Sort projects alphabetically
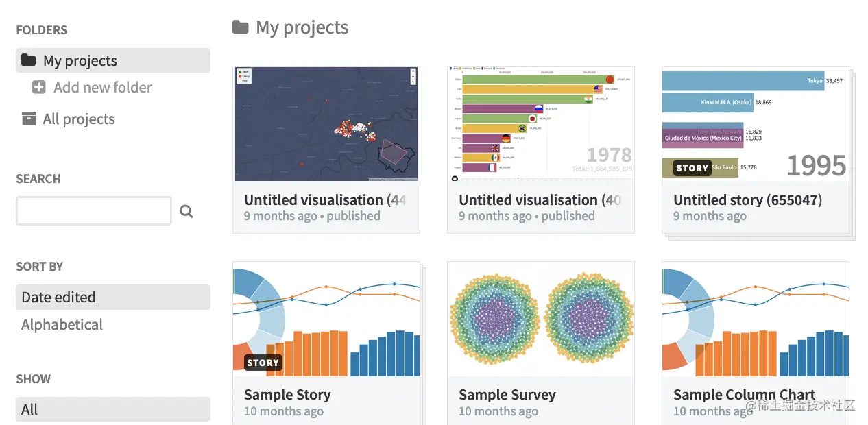 click(x=62, y=325)
